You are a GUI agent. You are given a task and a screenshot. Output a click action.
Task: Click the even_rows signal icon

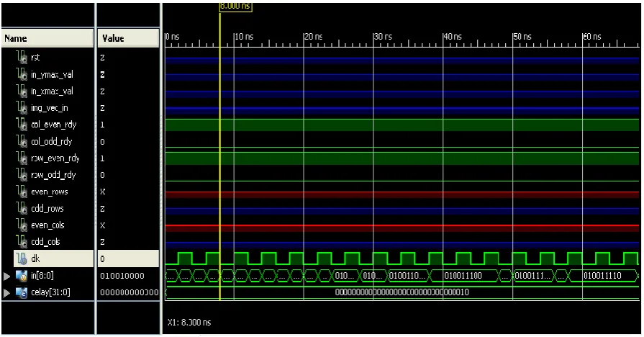coord(22,192)
